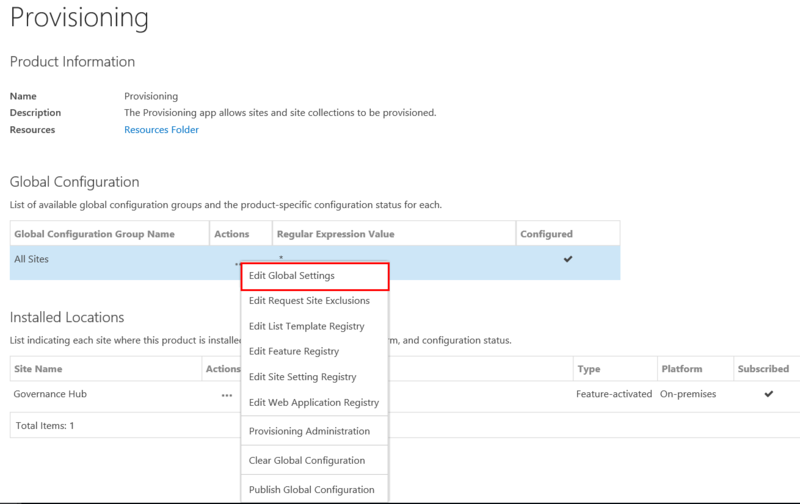Choose Edit Web Application Registry

[x=314, y=402]
